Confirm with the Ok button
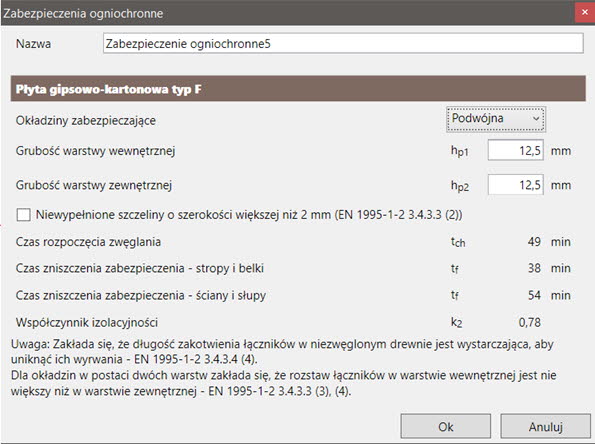 coord(445,427)
